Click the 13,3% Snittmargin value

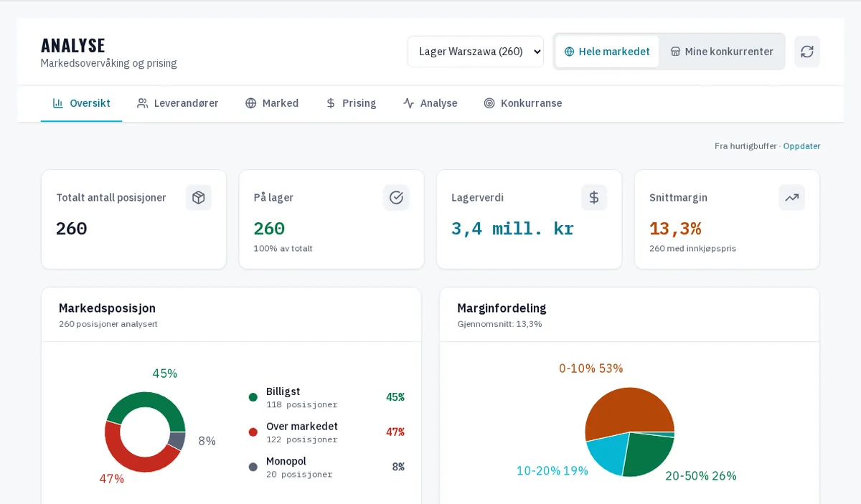click(675, 228)
